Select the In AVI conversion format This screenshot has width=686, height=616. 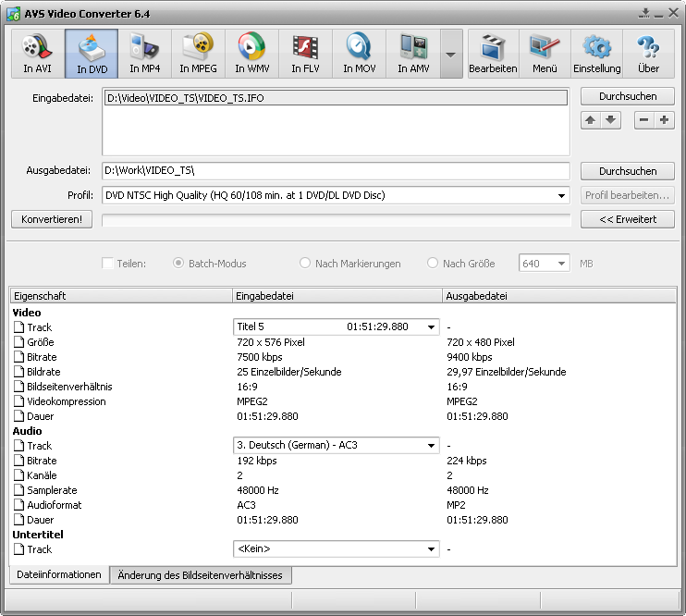tap(38, 54)
